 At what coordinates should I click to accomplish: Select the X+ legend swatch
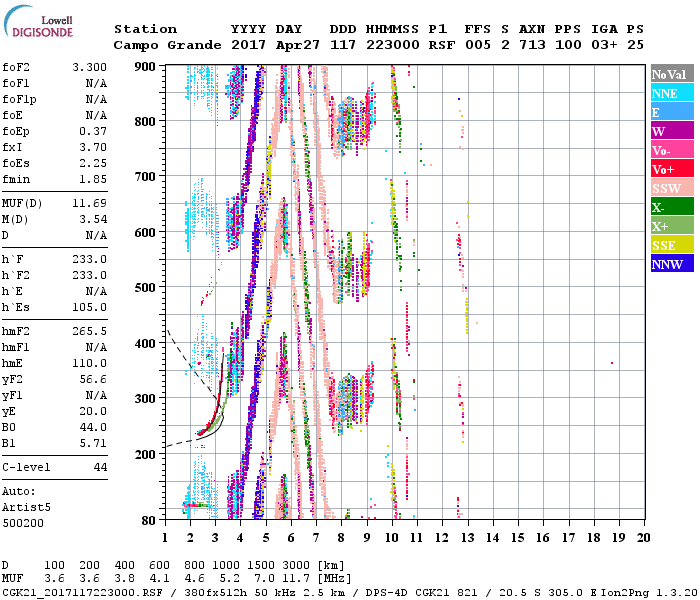[672, 226]
